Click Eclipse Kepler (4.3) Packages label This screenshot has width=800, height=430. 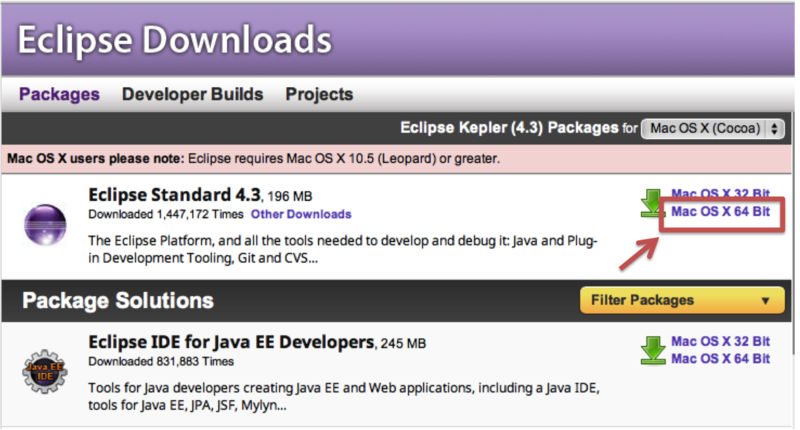point(509,128)
